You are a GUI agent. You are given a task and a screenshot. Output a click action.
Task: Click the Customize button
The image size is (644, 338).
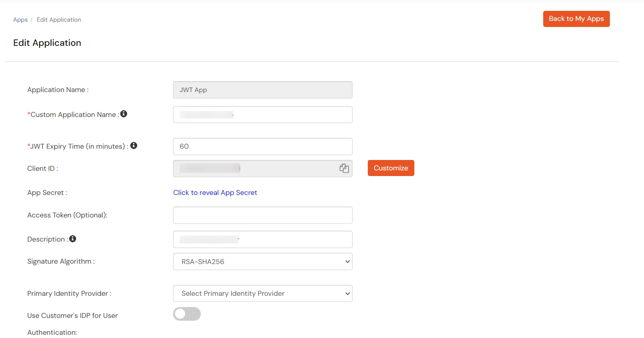coord(391,168)
